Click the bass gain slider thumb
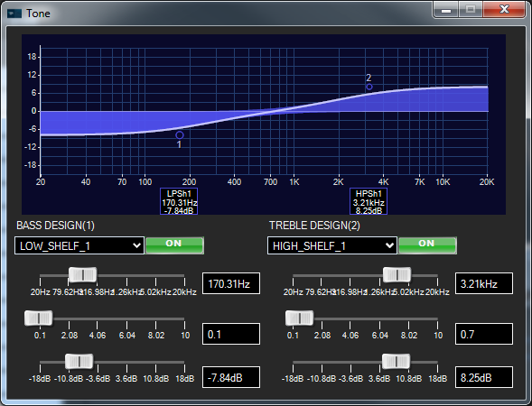This screenshot has height=406, width=532. coord(79,361)
